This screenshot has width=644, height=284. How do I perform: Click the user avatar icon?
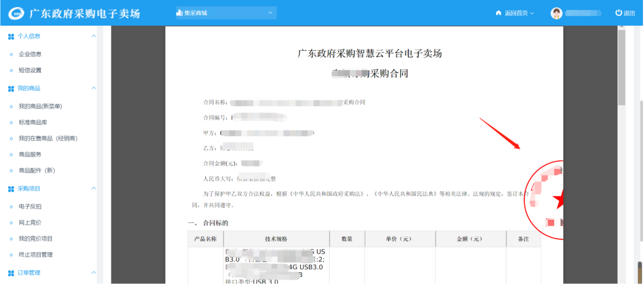coord(557,13)
